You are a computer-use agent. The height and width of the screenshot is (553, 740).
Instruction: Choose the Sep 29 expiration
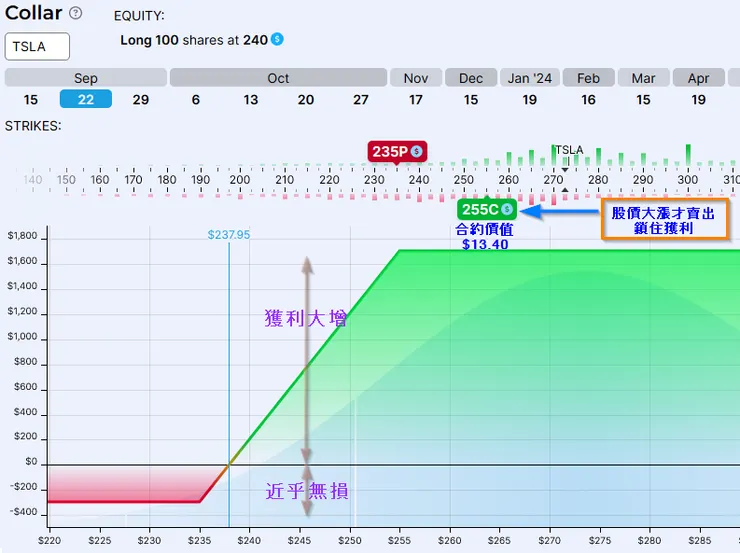(141, 100)
